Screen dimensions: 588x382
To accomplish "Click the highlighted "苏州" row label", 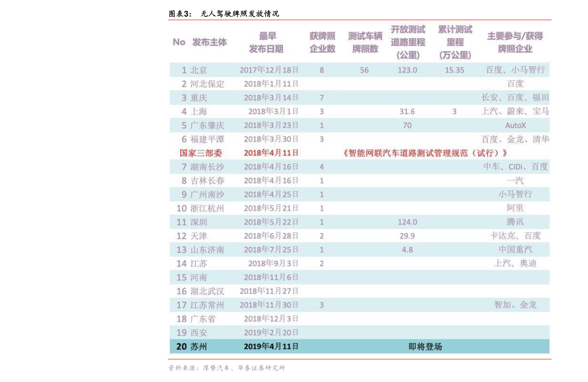I will pos(199,346).
